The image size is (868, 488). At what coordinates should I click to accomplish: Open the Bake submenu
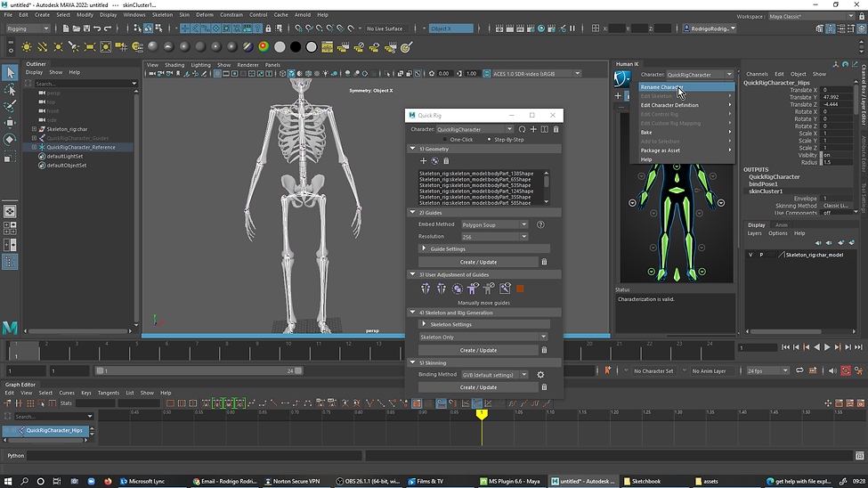pyautogui.click(x=685, y=133)
